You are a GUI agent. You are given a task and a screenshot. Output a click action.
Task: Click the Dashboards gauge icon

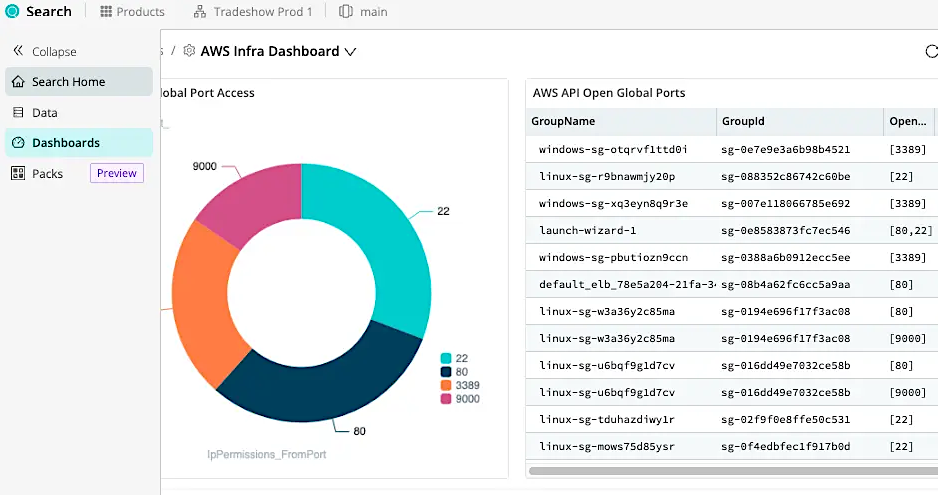pos(19,142)
